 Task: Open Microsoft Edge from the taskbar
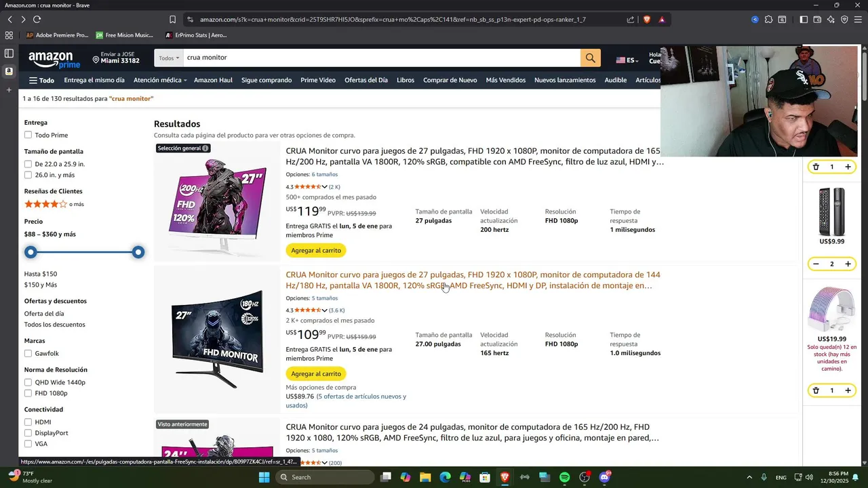tap(445, 477)
